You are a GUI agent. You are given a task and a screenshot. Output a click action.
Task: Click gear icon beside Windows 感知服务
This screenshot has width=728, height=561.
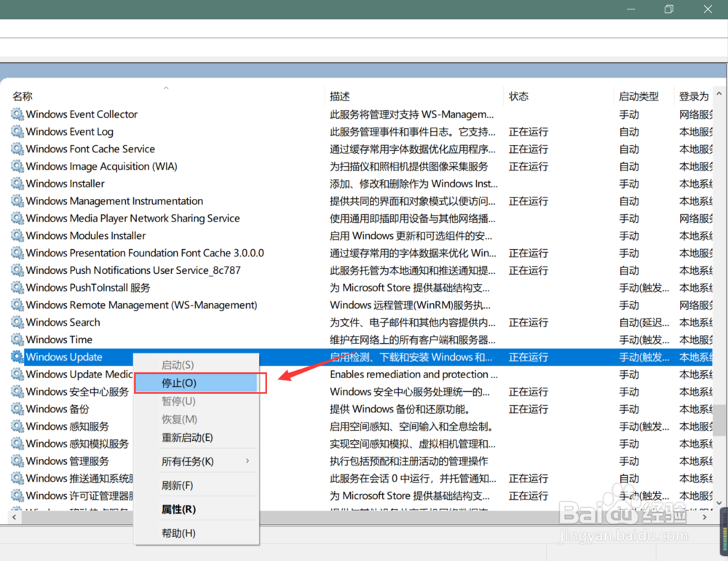[x=17, y=426]
